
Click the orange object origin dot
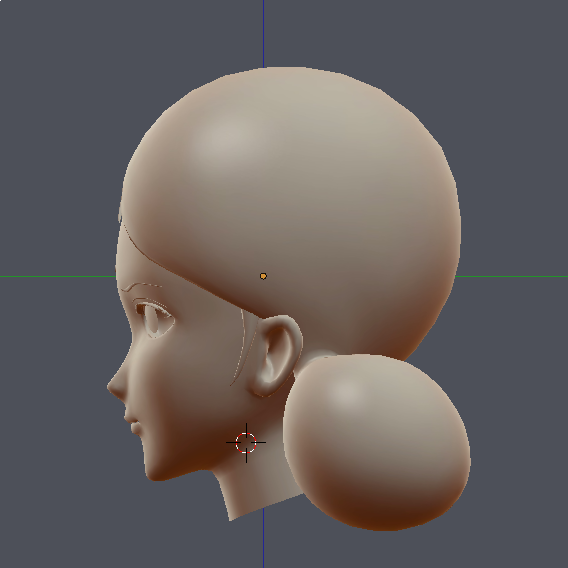(x=263, y=276)
